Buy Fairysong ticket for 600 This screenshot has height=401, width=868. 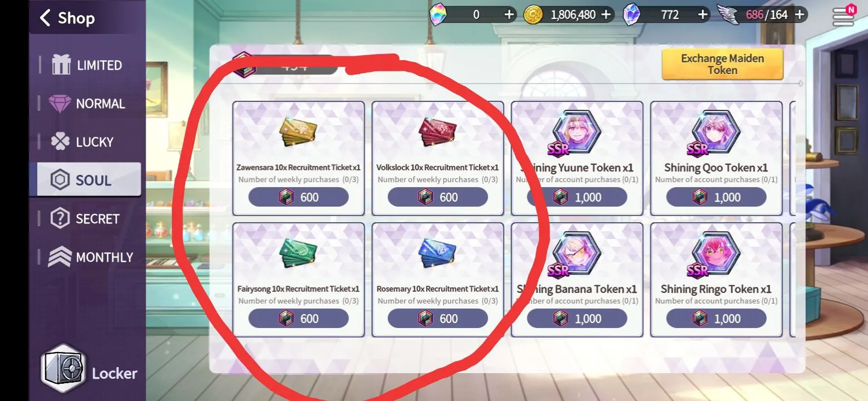(299, 319)
